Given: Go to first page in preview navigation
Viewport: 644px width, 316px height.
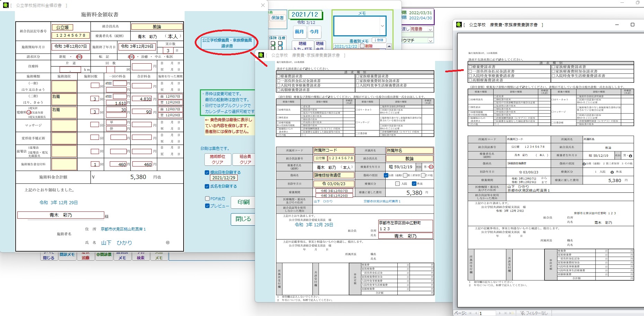Looking at the screenshot, I should tap(470, 313).
